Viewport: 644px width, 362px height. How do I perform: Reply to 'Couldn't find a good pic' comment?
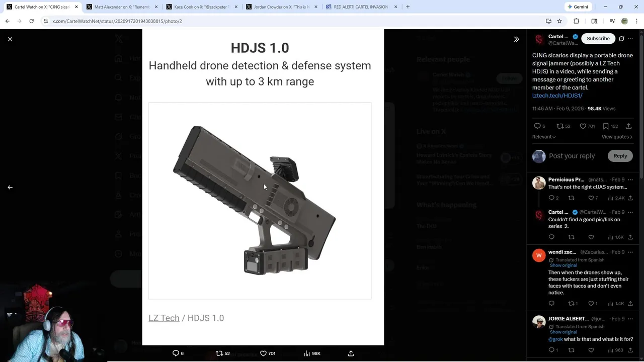tap(551, 237)
